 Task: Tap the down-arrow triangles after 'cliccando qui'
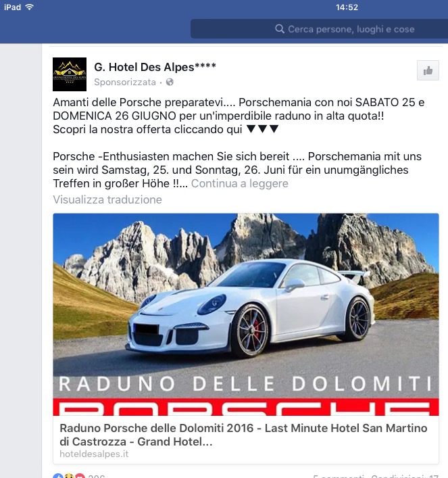click(262, 129)
